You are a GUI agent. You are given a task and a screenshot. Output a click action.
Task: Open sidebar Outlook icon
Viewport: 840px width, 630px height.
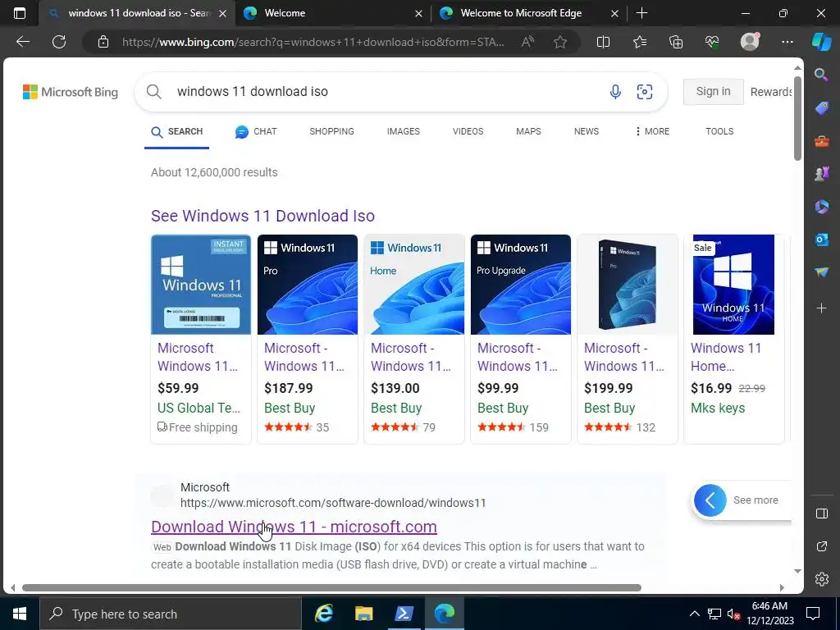tap(822, 240)
